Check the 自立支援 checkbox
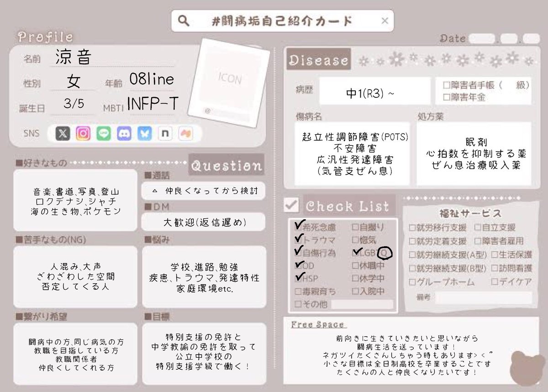 (x=477, y=228)
